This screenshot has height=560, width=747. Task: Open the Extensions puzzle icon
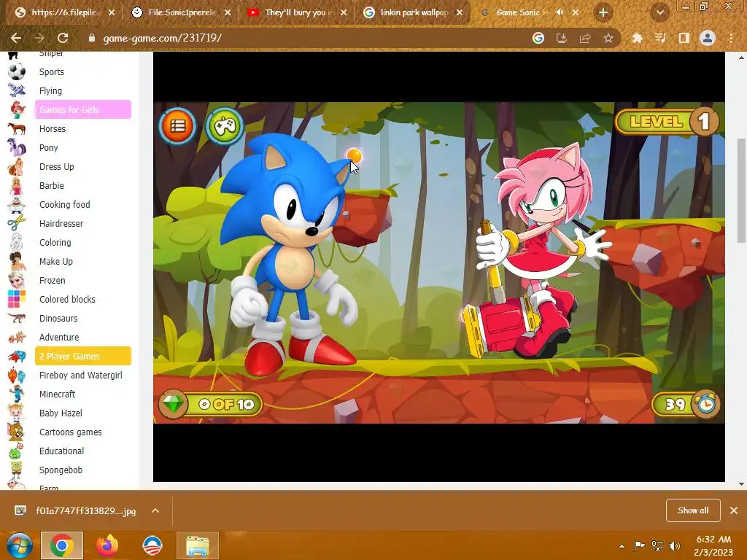pos(637,38)
